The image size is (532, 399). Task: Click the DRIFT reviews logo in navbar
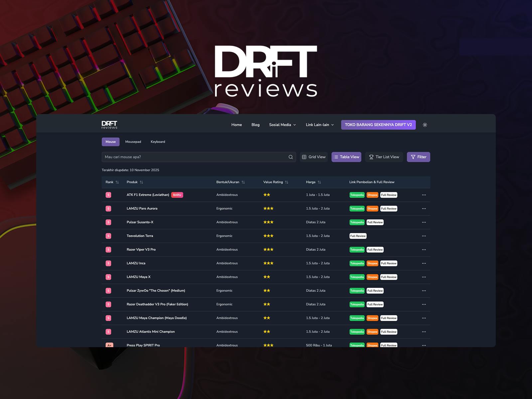coord(109,125)
